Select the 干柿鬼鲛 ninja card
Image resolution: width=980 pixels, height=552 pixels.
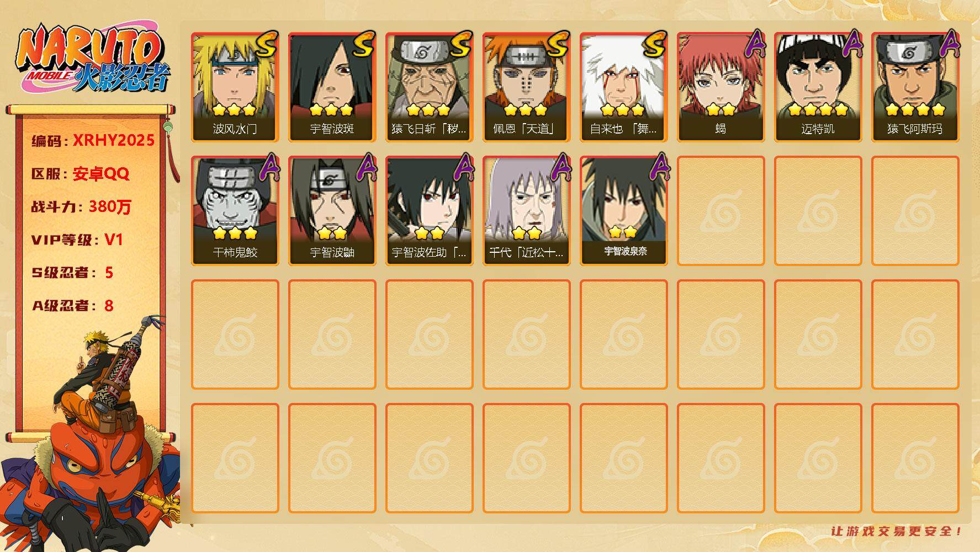[235, 211]
